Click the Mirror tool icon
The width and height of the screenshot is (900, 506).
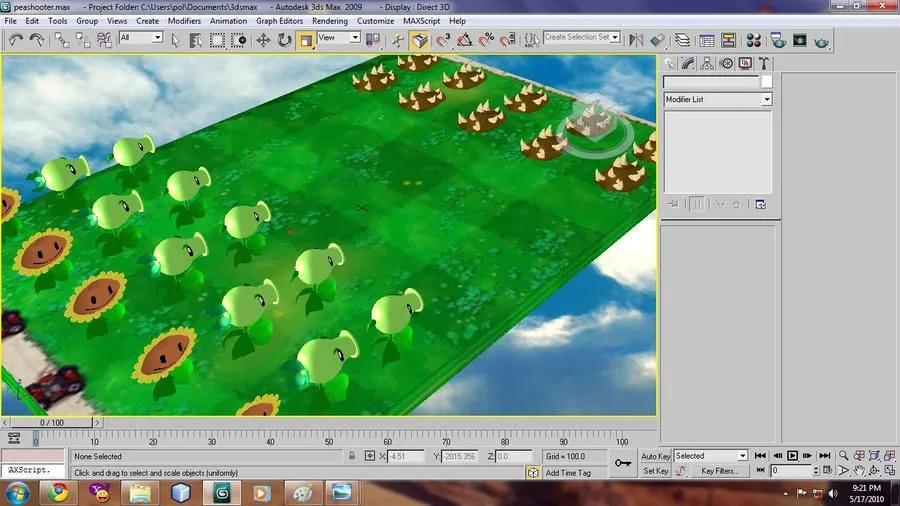click(636, 40)
